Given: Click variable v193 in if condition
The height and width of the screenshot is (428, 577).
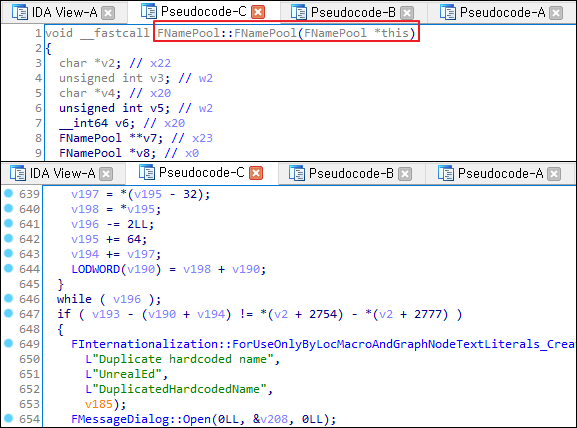Looking at the screenshot, I should click(x=106, y=314).
